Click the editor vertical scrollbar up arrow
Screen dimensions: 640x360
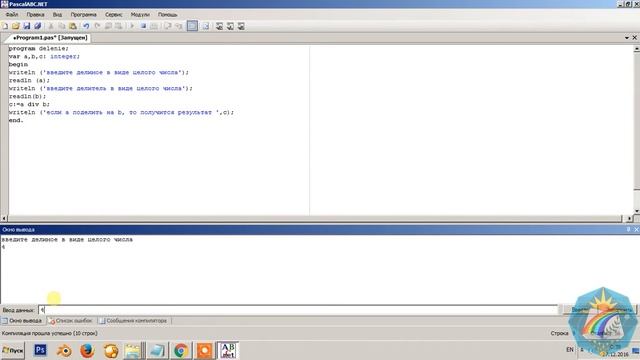636,49
